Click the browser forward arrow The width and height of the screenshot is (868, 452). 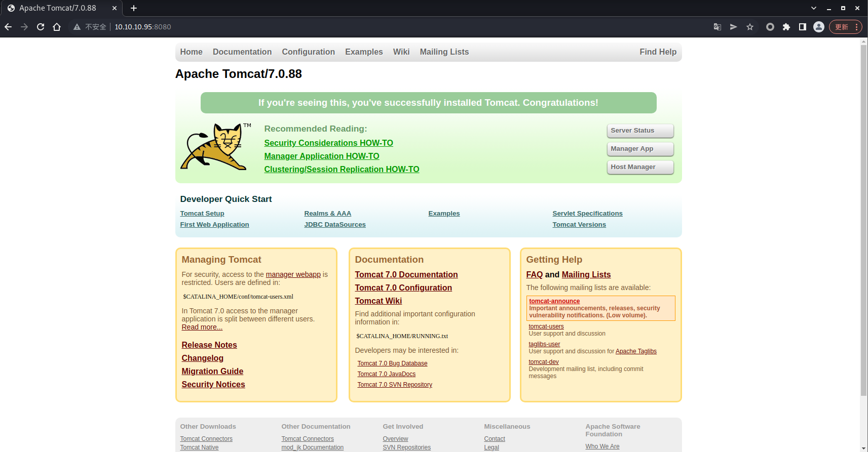click(24, 27)
